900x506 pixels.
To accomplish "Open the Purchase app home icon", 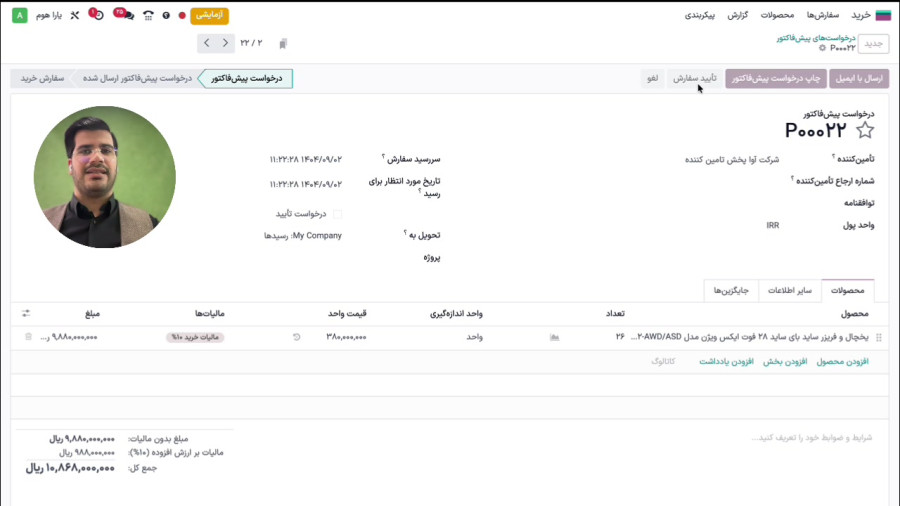I will [x=883, y=15].
